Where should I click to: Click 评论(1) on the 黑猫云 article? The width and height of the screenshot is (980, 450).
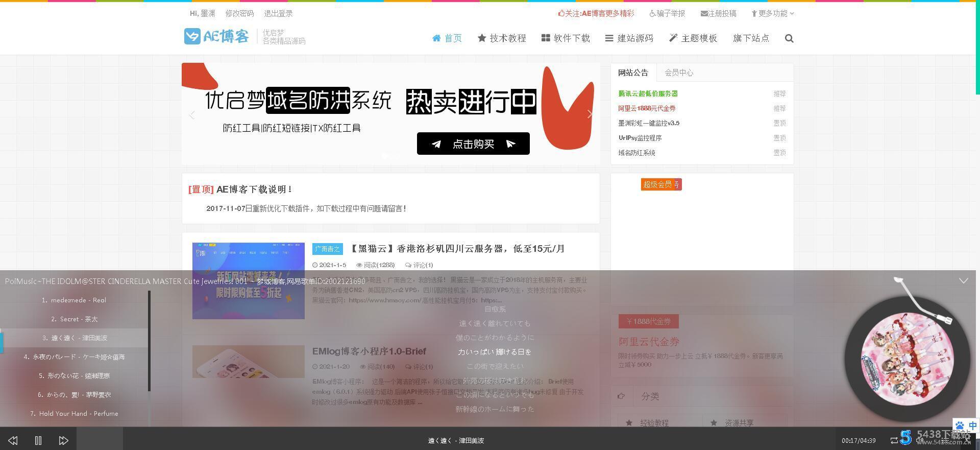pos(419,265)
